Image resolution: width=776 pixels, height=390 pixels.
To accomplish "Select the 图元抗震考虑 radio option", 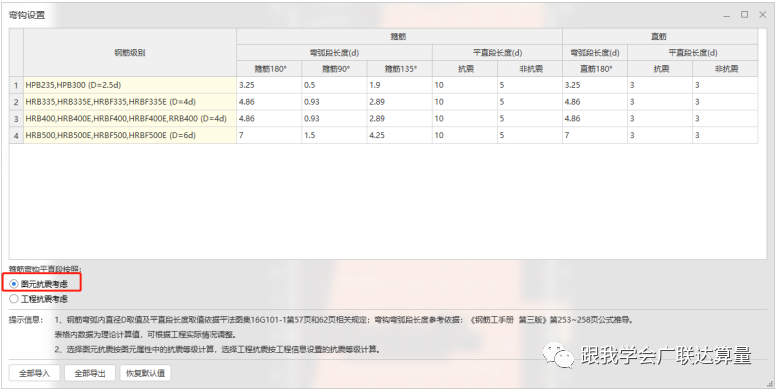I will point(39,284).
